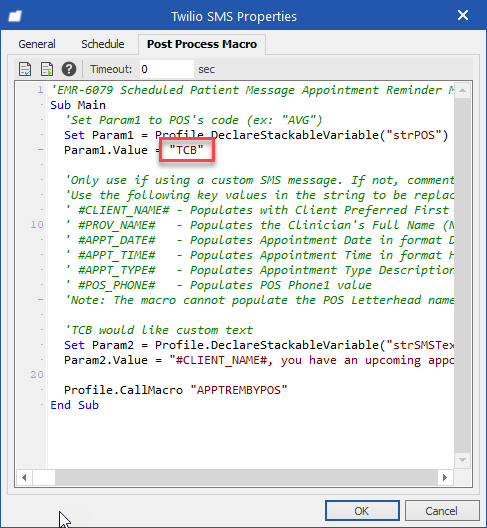Viewport: 487px width, 528px height.
Task: Click the Timeout seconds input field
Action: 166,69
